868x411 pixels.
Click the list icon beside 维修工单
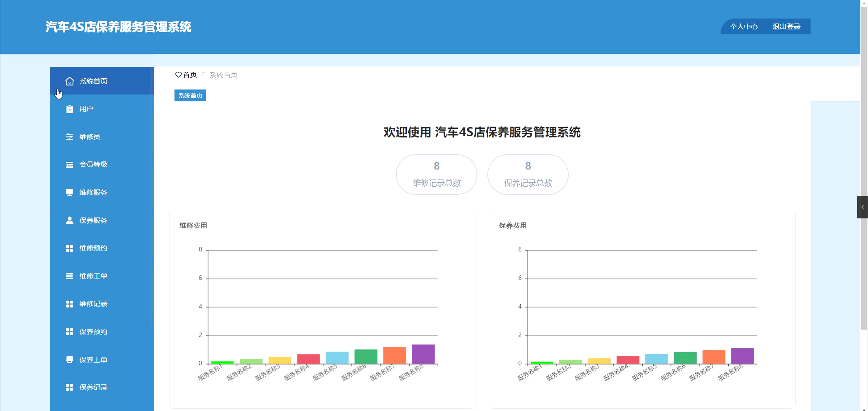[70, 276]
